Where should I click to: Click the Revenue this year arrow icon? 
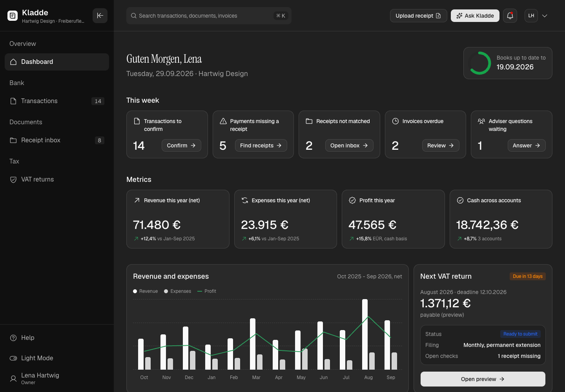(x=137, y=200)
